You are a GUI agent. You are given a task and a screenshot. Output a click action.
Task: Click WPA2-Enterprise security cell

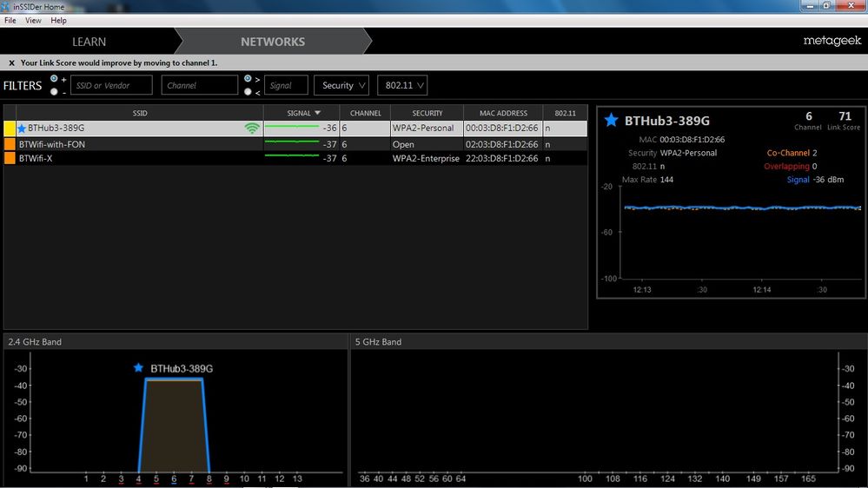[x=426, y=158]
